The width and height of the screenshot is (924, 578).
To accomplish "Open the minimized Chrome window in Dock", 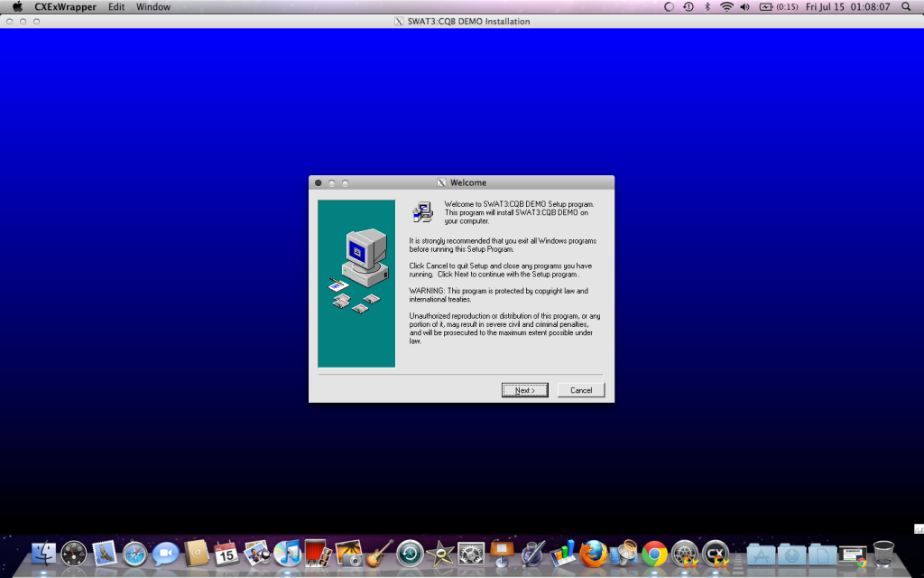I will pos(853,555).
